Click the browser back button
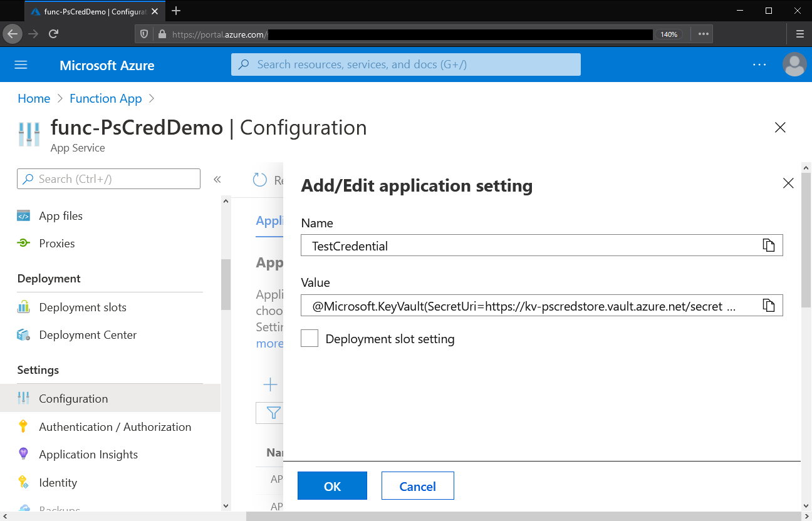The width and height of the screenshot is (812, 521). tap(13, 34)
